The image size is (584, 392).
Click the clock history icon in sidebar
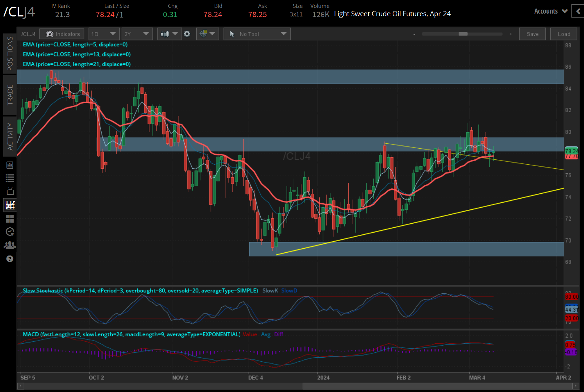coord(10,232)
